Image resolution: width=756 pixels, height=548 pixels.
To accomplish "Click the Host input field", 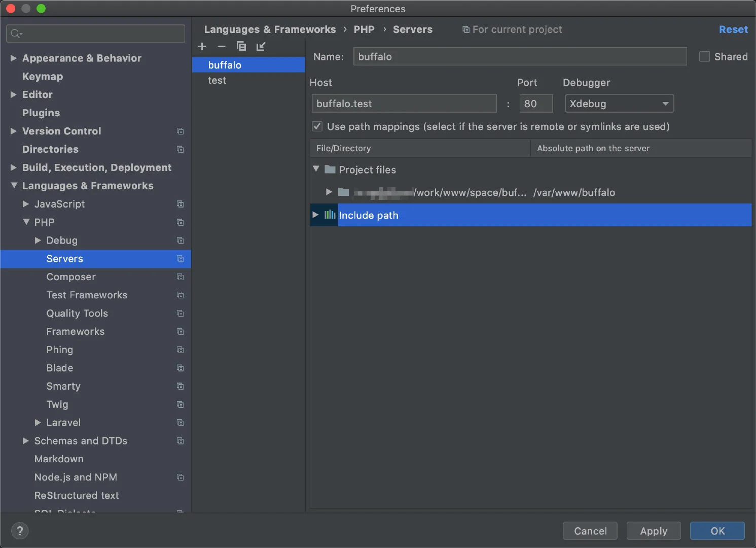I will [x=404, y=104].
